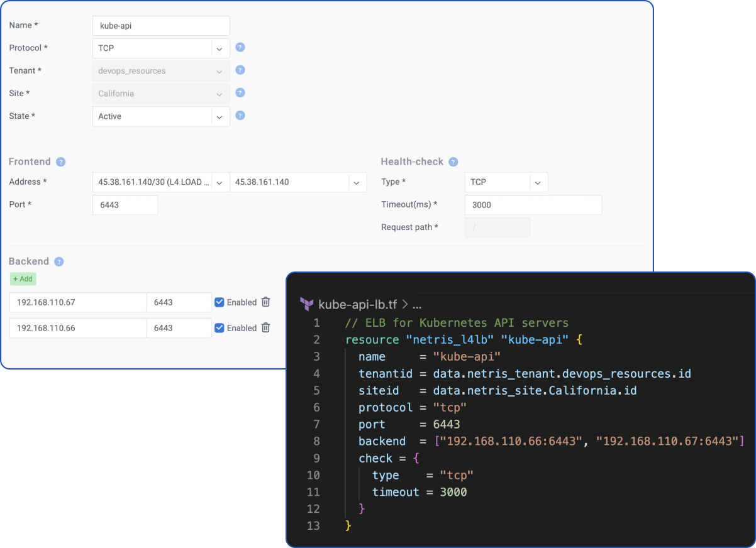Click port 6443 field of backend 192.168.110.67
This screenshot has width=756, height=548.
(179, 302)
